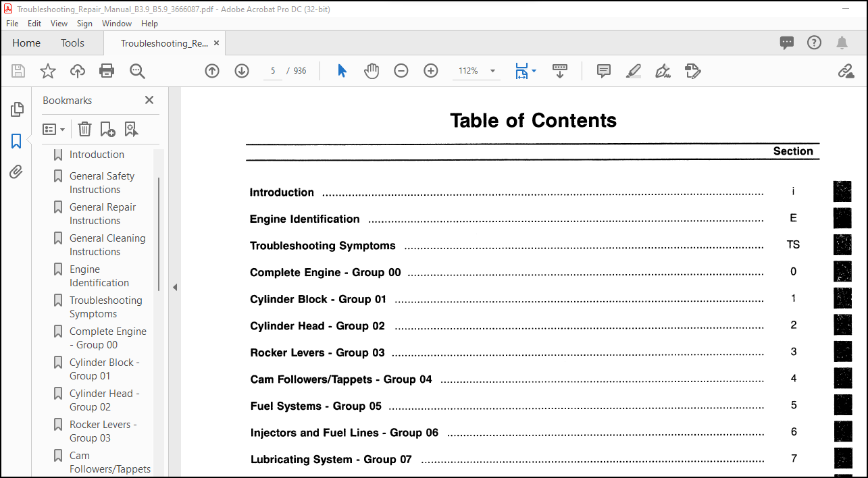Upload the file to cloud storage
Screen dimensions: 868x478
(x=78, y=71)
